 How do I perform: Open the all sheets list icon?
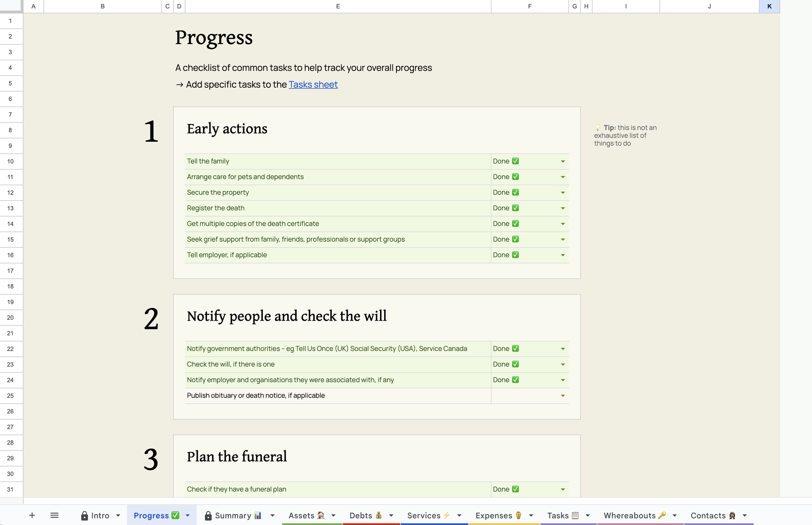point(55,515)
